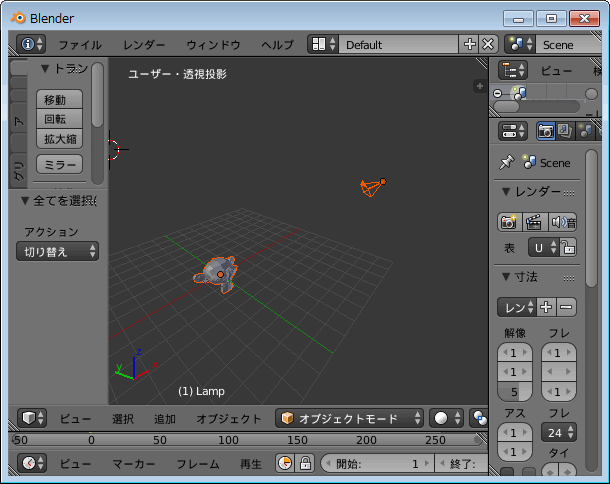Click the 移動 translate button
The width and height of the screenshot is (610, 484).
coord(60,99)
